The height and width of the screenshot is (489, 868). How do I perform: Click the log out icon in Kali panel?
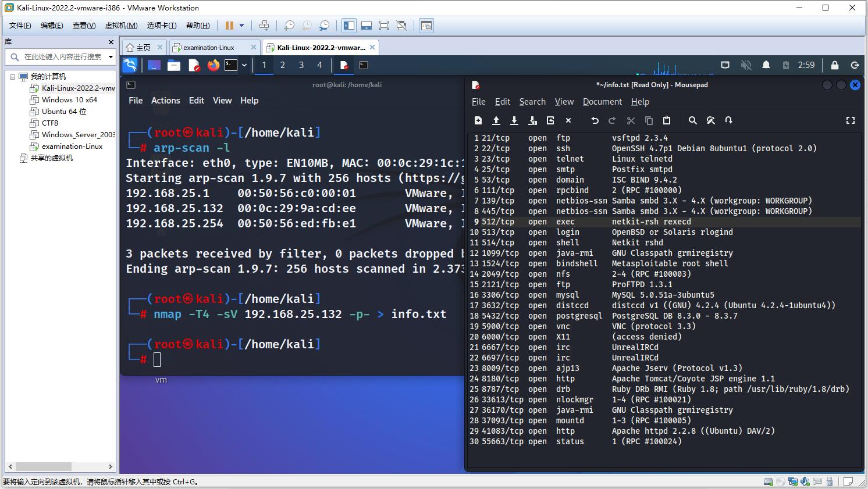[x=855, y=65]
